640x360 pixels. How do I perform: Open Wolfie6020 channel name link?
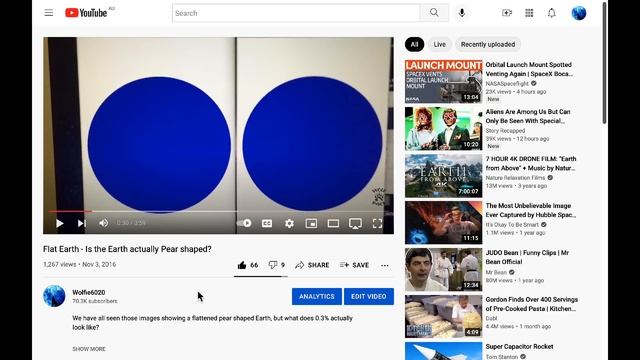coord(89,292)
